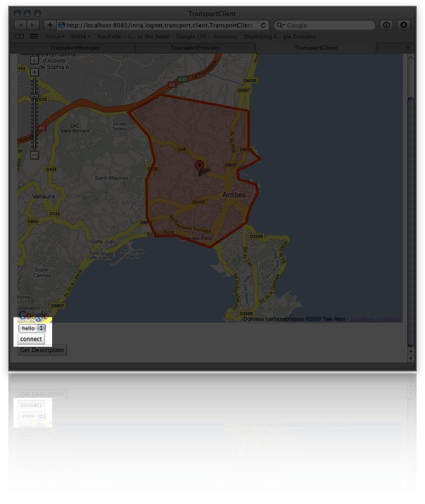Open the Perso bookmarks folder dropdown

(54, 37)
